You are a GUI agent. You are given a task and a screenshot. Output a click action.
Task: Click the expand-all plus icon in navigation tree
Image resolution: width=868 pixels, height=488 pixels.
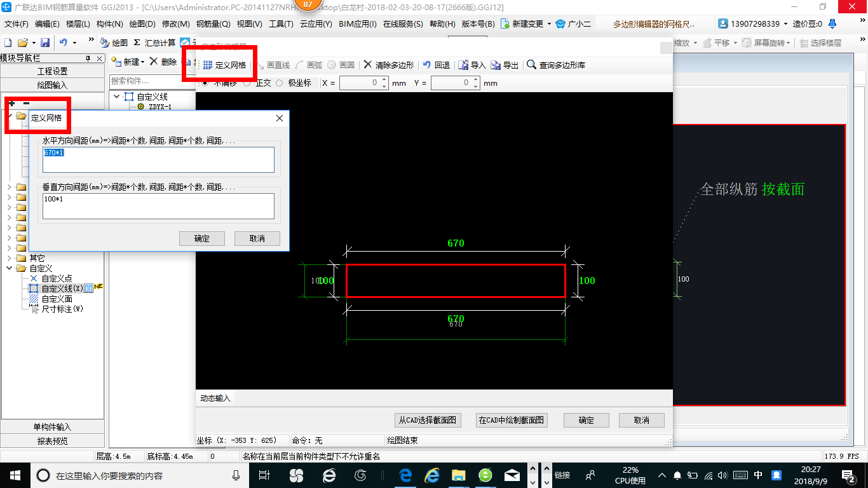tap(11, 103)
